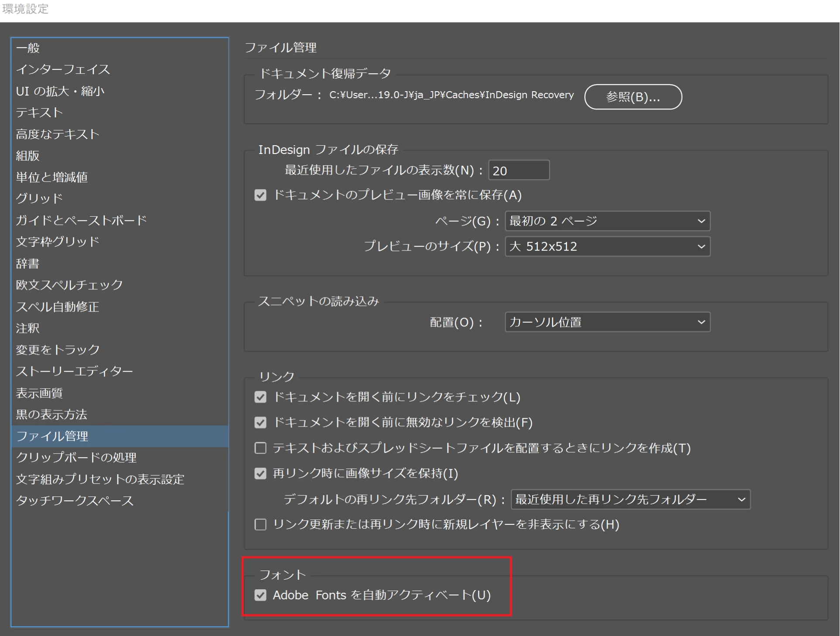Open the ページ dropdown showing 最初の 2 ページ
This screenshot has height=636, width=840.
click(x=607, y=221)
